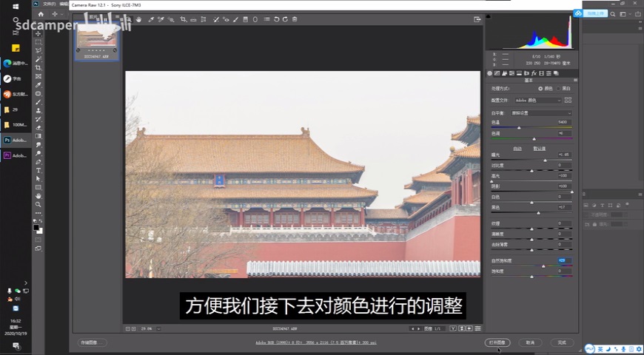The width and height of the screenshot is (644, 355).
Task: Go to next image arrow
Action: 418,328
